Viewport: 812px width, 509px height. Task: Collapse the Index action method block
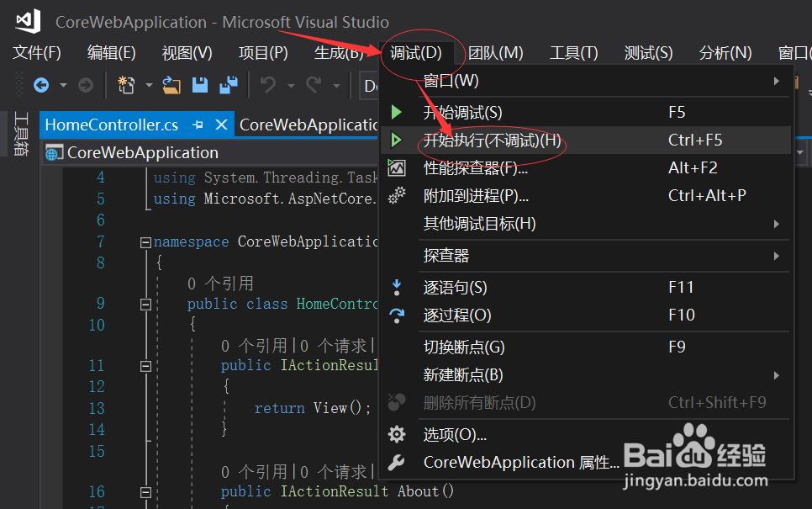145,366
